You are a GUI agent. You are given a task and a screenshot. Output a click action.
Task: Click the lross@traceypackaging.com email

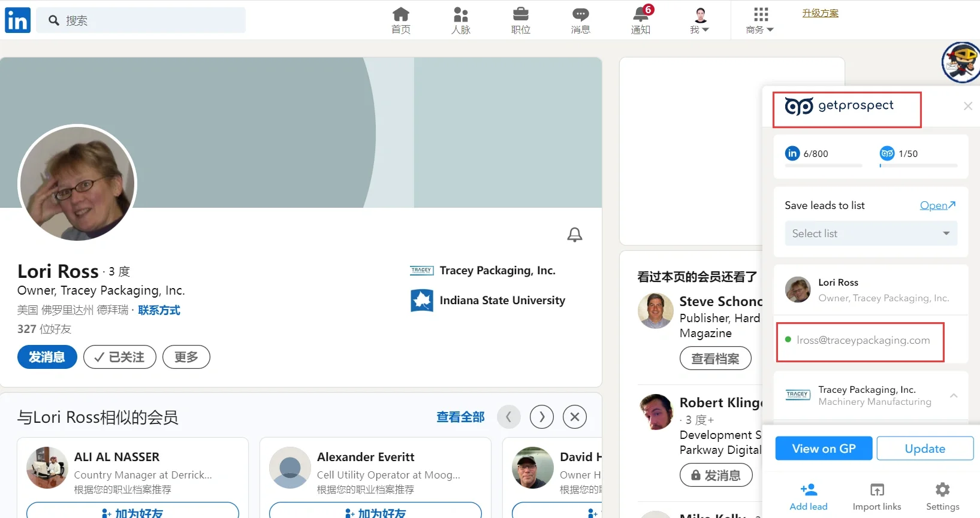863,340
